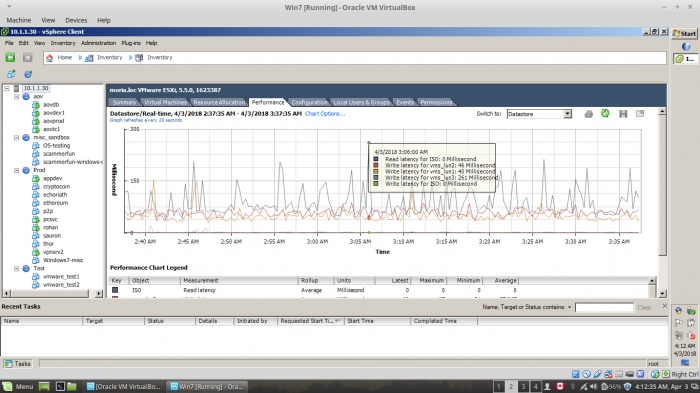Click the grey Forward navigation arrow

click(x=28, y=57)
